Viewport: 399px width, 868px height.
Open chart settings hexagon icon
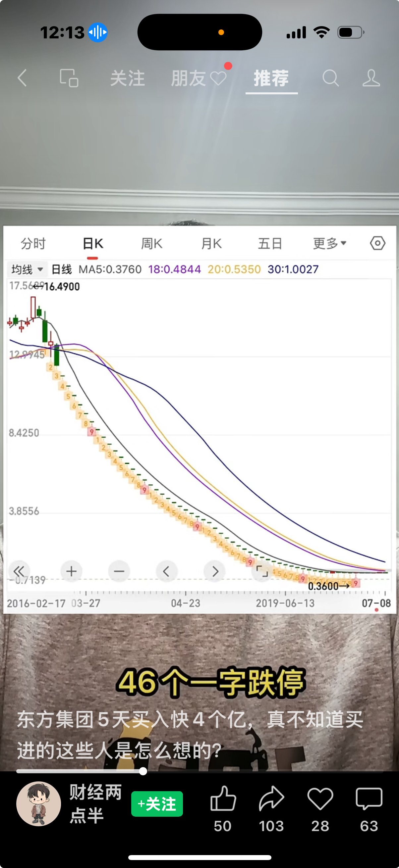(x=377, y=243)
